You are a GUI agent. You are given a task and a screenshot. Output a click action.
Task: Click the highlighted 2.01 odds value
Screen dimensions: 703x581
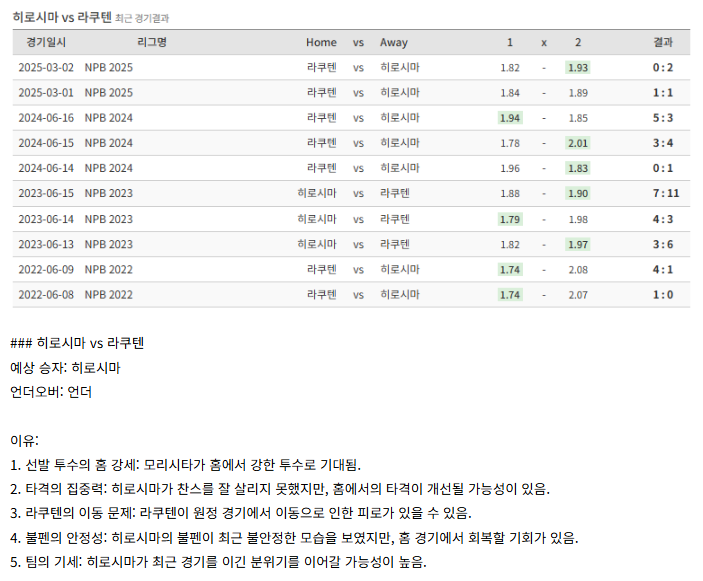[578, 143]
